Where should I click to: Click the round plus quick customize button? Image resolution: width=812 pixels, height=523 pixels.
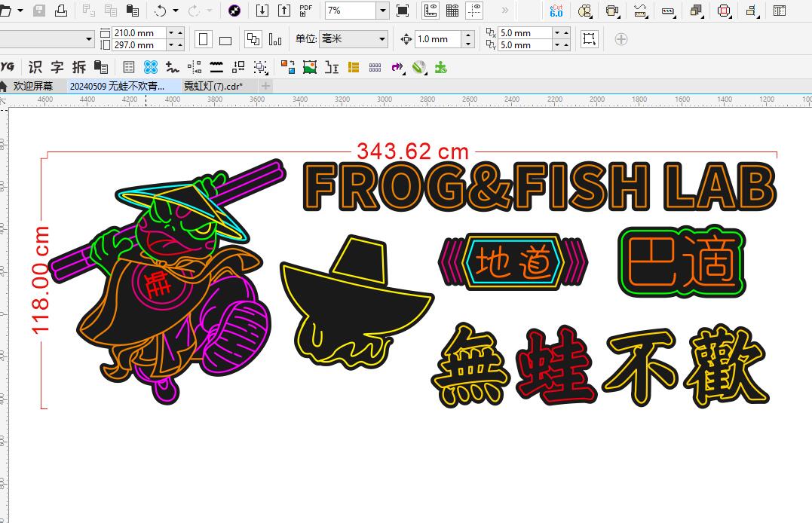[621, 39]
